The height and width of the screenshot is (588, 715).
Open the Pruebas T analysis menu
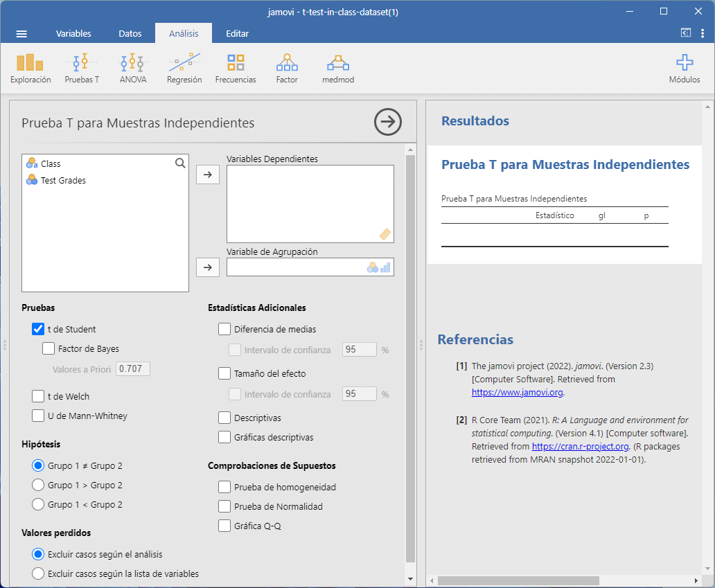tap(82, 69)
